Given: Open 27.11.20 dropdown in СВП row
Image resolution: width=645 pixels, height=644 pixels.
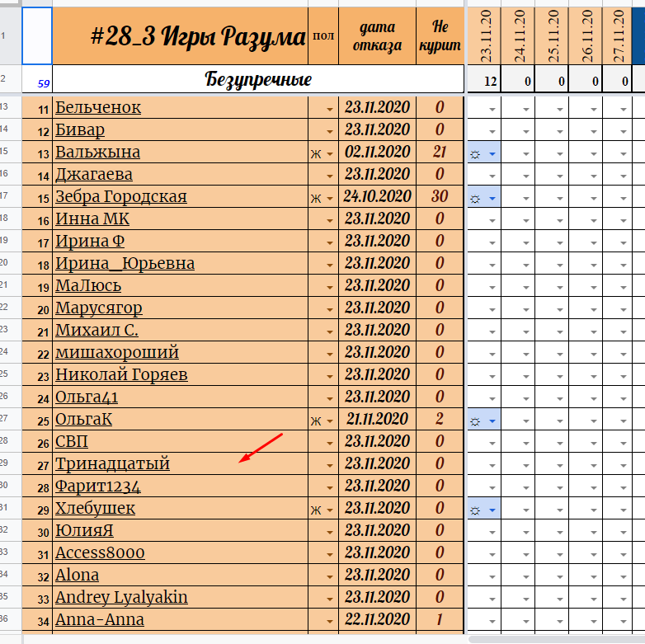Looking at the screenshot, I should pyautogui.click(x=624, y=444).
